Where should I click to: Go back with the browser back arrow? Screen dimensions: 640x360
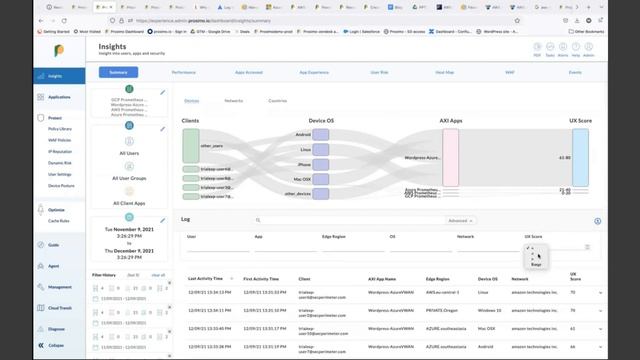[41, 20]
